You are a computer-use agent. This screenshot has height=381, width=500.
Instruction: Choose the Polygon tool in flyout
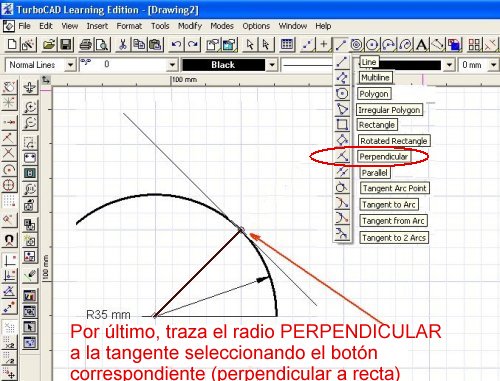[x=342, y=94]
